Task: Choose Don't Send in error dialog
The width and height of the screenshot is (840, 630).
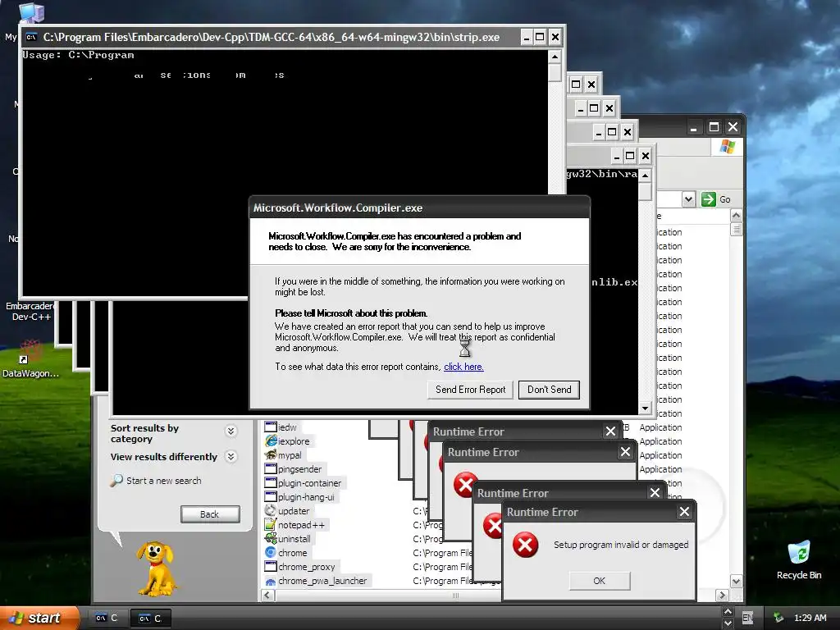Action: tap(549, 390)
